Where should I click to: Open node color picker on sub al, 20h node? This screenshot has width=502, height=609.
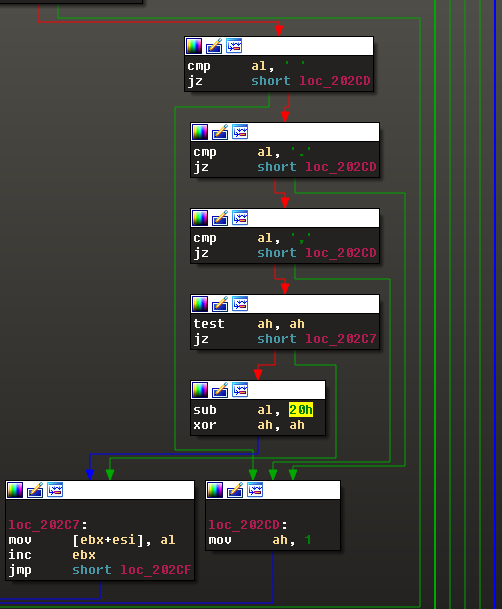click(200, 390)
